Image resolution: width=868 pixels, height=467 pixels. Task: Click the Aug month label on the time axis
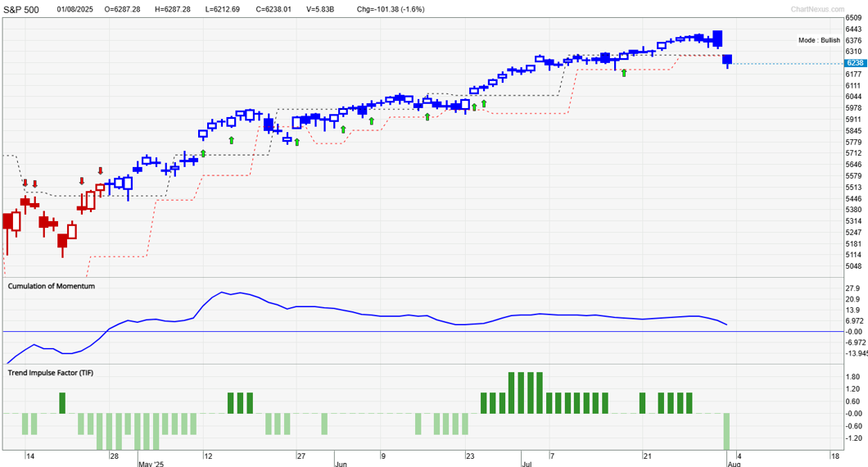click(x=734, y=464)
